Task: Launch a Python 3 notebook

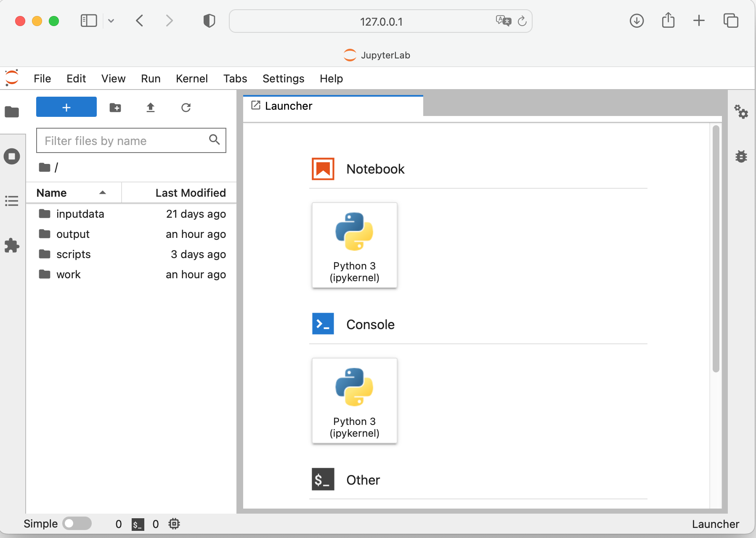Action: click(x=355, y=245)
